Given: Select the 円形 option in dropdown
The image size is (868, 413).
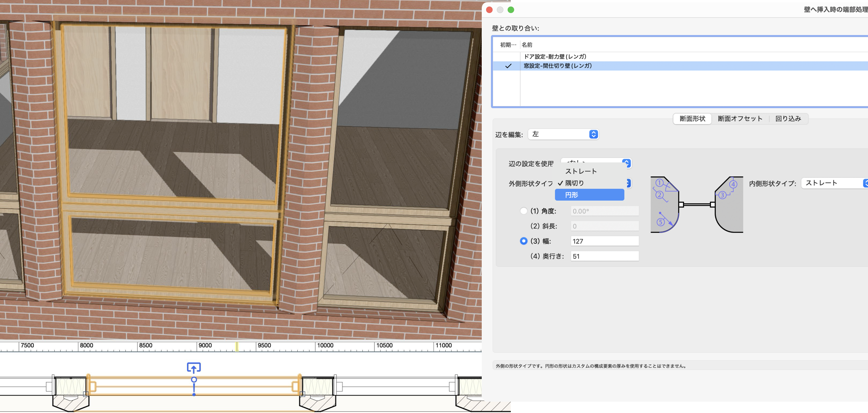Looking at the screenshot, I should [589, 195].
